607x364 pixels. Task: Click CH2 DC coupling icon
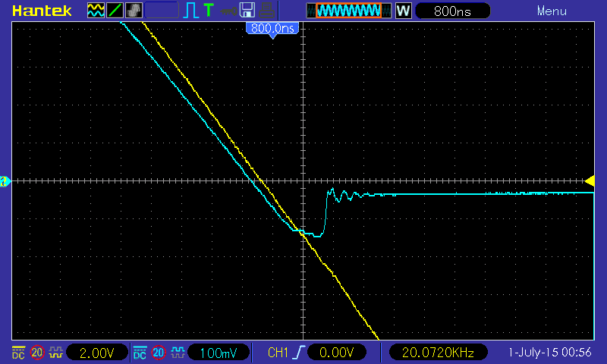click(x=140, y=353)
